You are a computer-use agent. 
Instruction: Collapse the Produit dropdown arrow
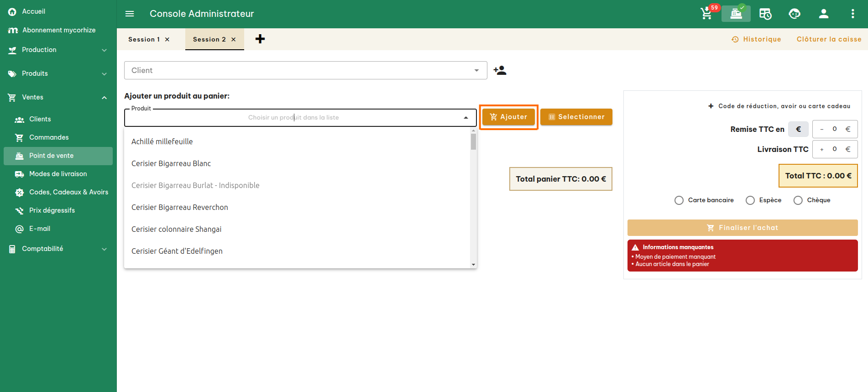pos(465,118)
